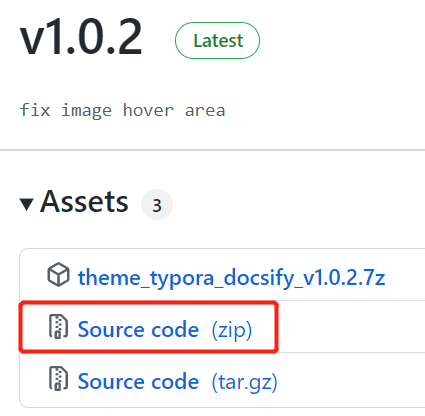425x416 pixels.
Task: Click the word "area" in release description
Action: (205, 111)
